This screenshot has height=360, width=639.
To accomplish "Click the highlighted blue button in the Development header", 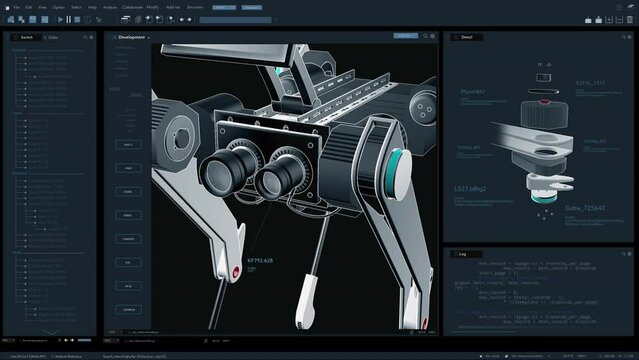I will 405,36.
